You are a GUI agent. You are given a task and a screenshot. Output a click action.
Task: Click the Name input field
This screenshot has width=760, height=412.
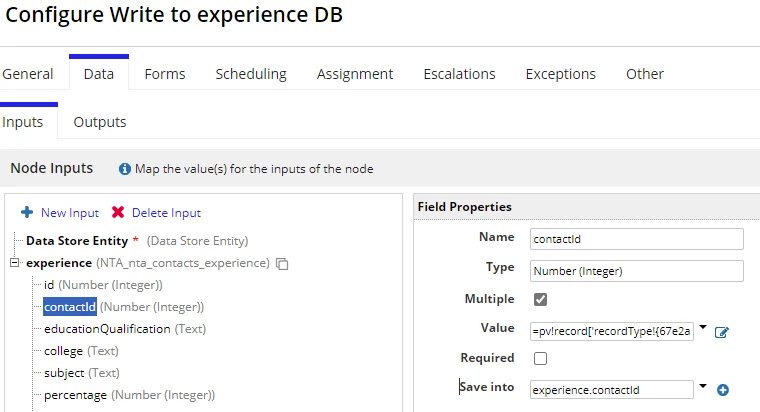click(636, 239)
